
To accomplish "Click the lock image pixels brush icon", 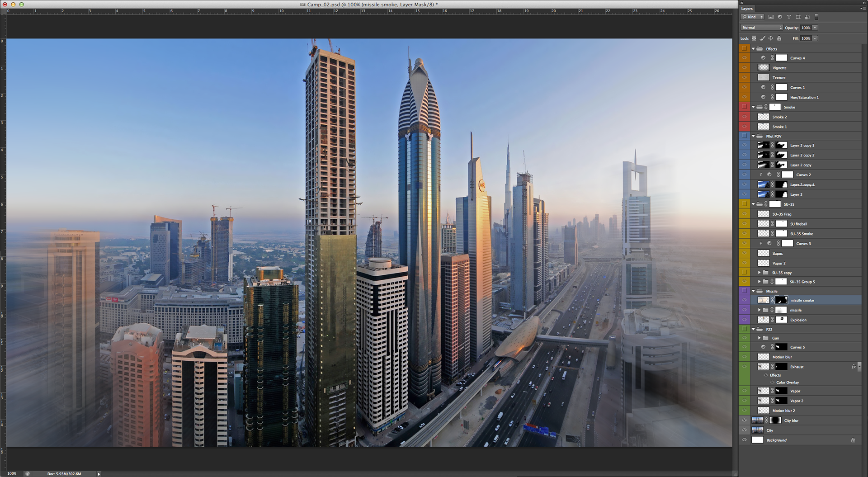I will coord(762,38).
